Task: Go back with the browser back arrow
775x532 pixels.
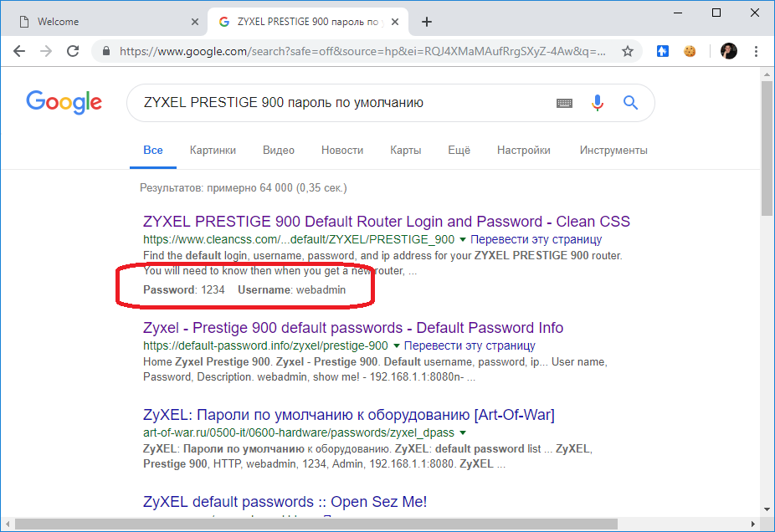Action: 19,51
